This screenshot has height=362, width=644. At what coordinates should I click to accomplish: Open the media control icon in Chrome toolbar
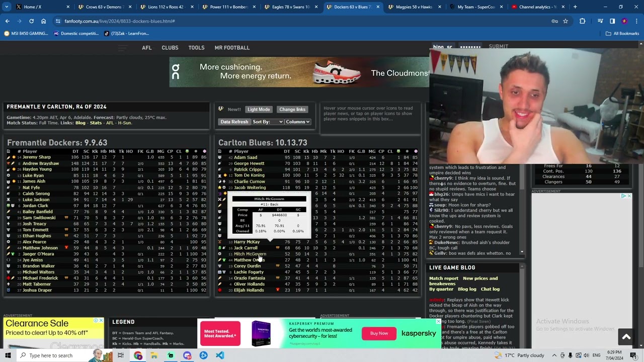click(600, 21)
